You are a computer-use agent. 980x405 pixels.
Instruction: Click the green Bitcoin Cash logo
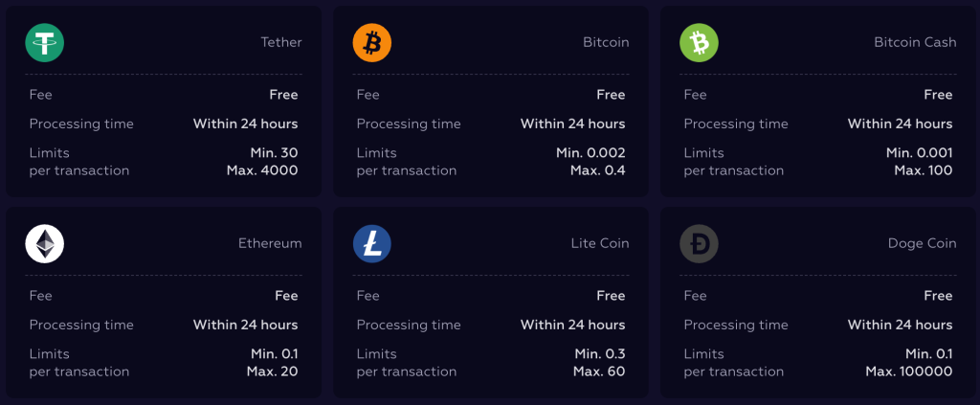pyautogui.click(x=699, y=42)
